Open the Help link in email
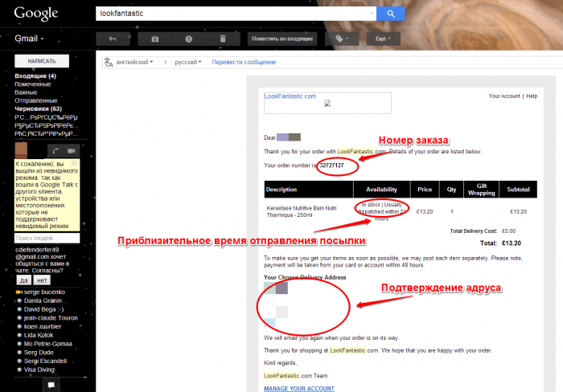 pyautogui.click(x=532, y=96)
